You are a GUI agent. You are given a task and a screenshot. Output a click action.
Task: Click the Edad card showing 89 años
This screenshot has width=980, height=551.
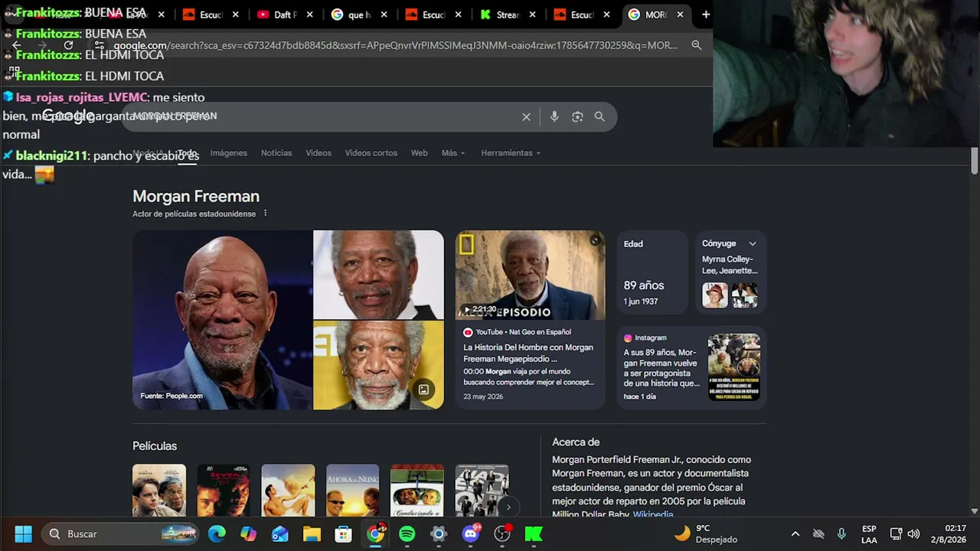pos(653,272)
